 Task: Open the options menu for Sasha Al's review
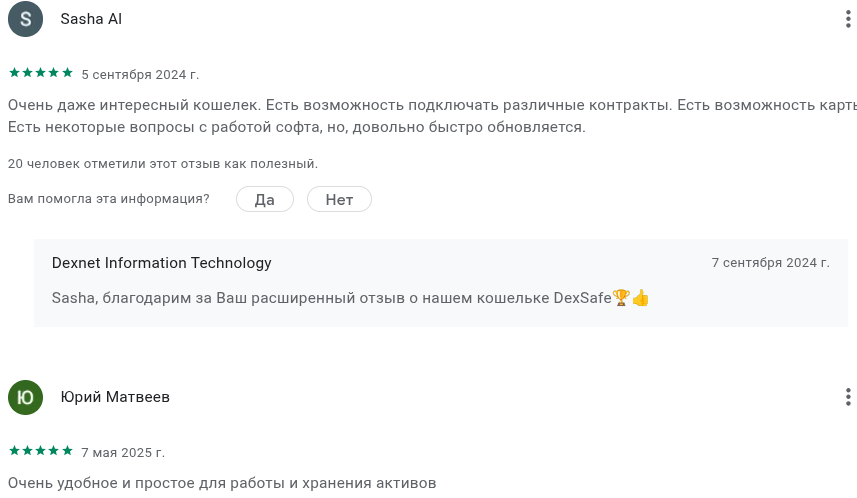tap(847, 19)
